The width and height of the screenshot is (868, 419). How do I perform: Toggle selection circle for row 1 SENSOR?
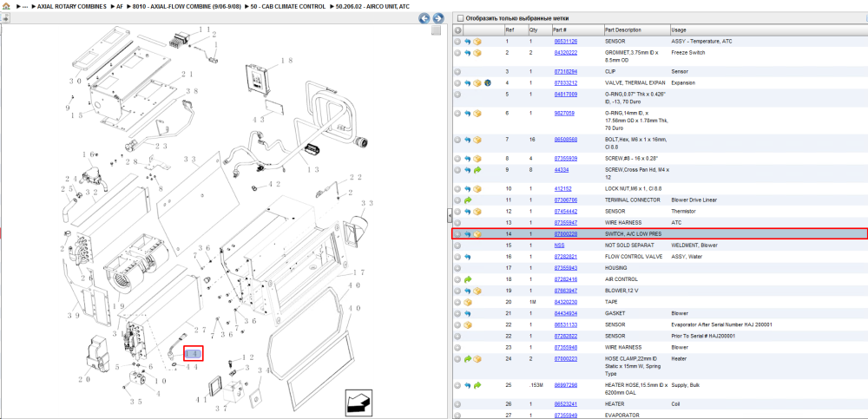pos(457,42)
